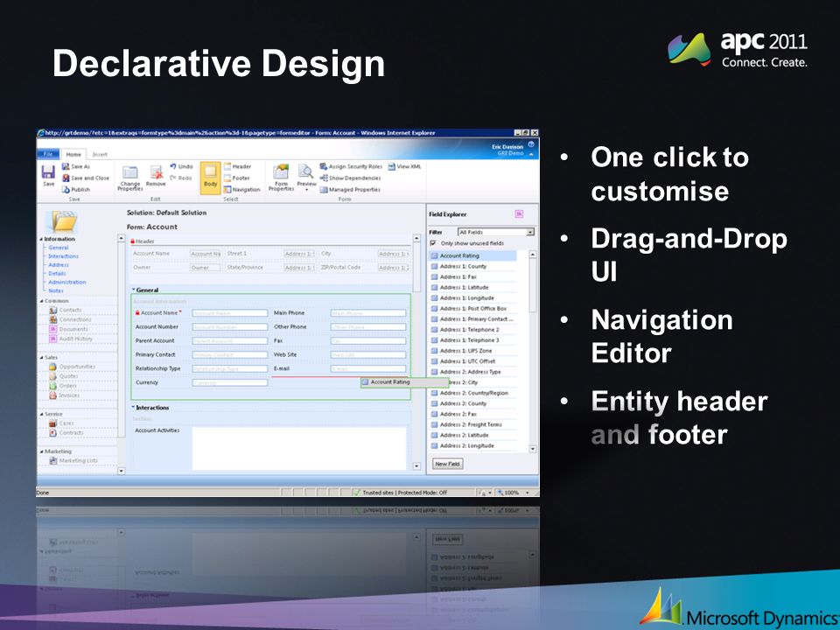Viewport: 840px width, 630px height.
Task: Open the Navigation editor
Action: click(241, 190)
